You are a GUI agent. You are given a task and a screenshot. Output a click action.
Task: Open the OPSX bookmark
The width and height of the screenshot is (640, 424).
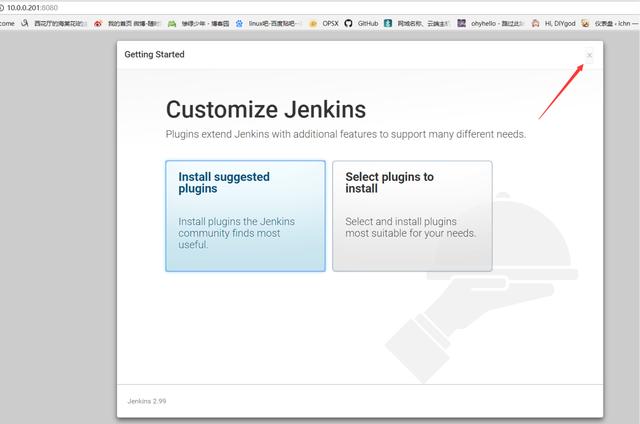tap(324, 24)
